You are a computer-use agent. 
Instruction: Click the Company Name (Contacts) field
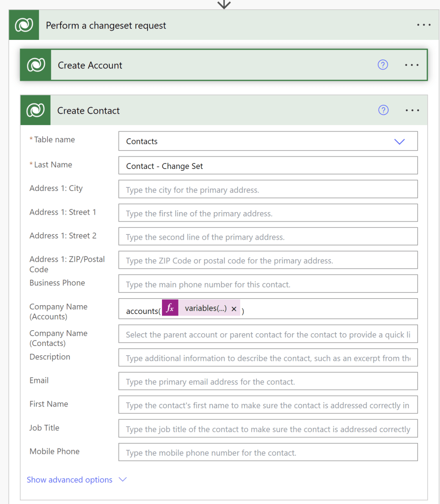(x=268, y=334)
